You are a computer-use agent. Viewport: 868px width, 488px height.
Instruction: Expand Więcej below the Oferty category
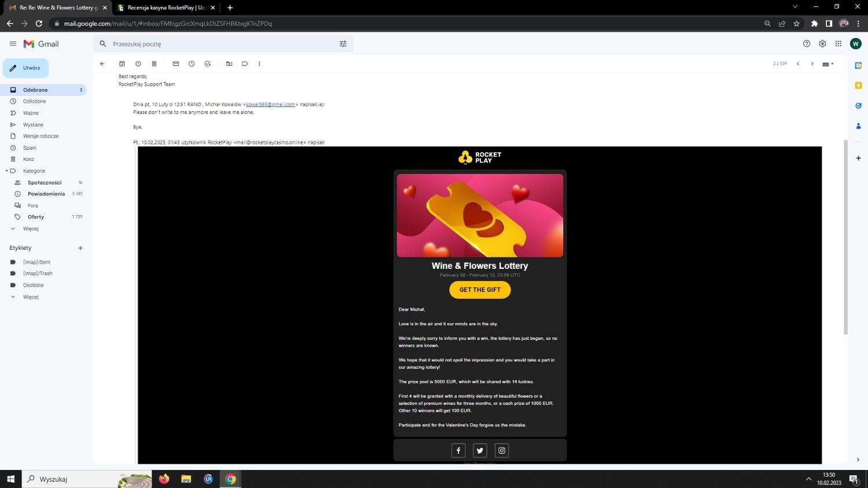coord(30,229)
